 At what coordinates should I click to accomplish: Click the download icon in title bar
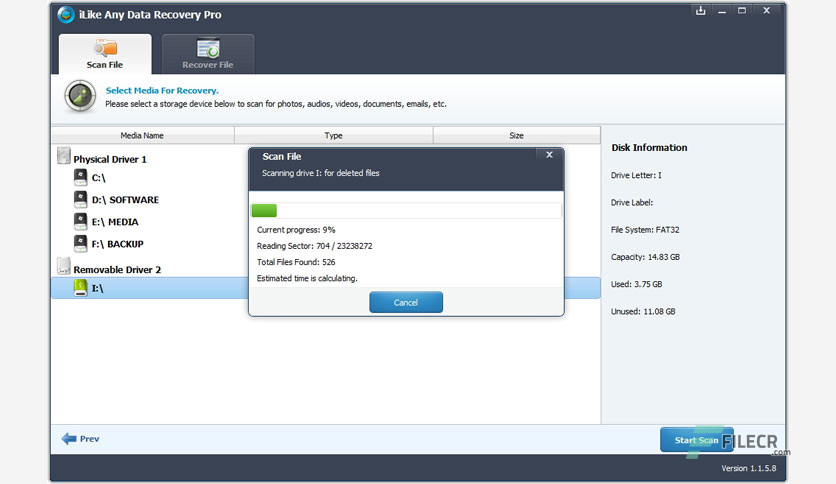[x=701, y=11]
